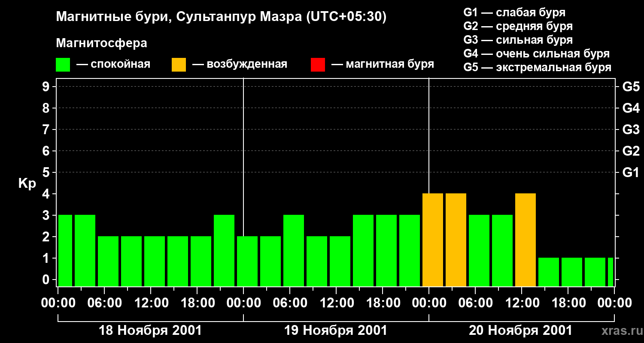
Task: Click the orange 'возбужденная' legend swatch
Action: (179, 65)
